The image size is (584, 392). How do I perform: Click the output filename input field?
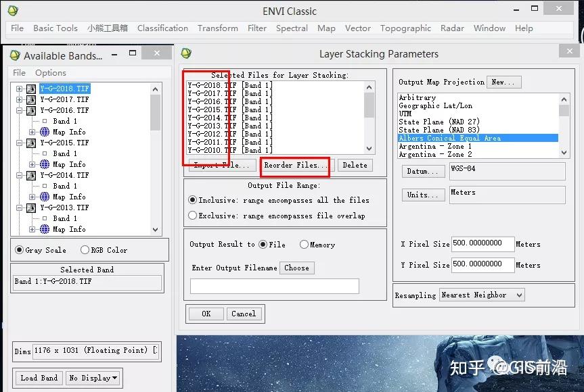[273, 286]
